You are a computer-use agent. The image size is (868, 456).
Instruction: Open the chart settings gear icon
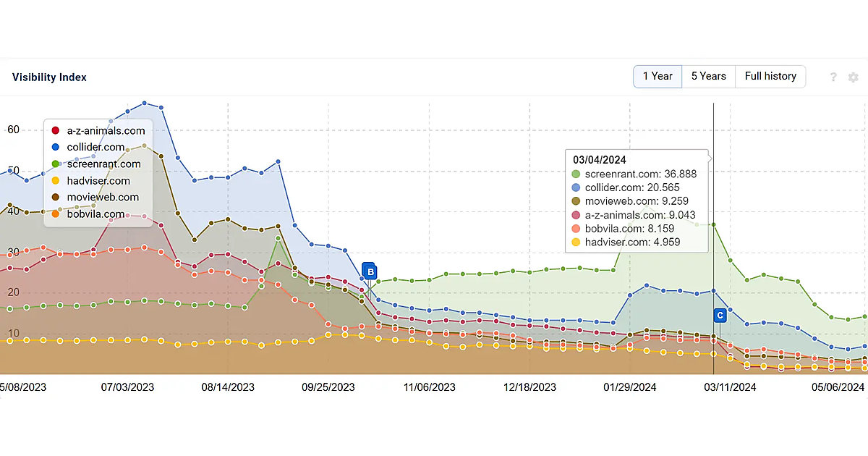click(854, 77)
